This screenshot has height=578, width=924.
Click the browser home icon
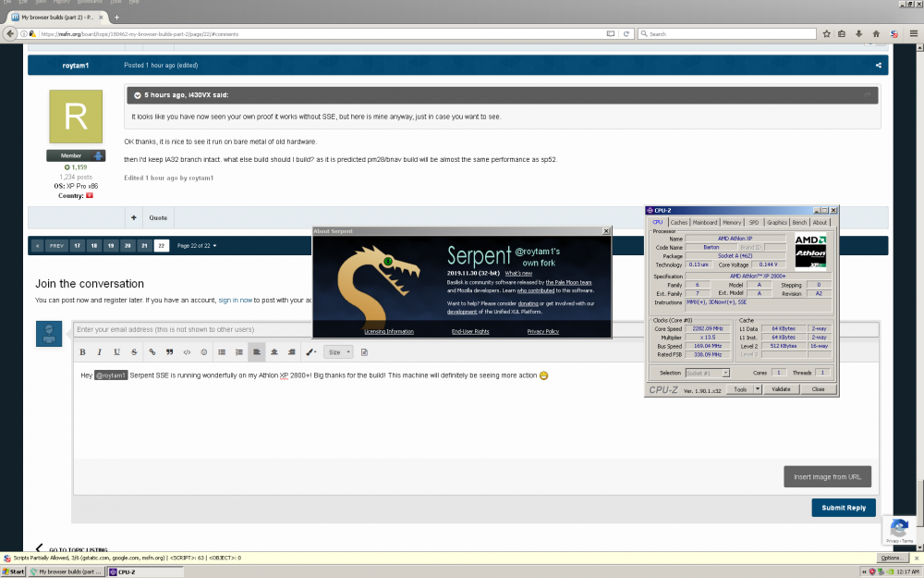(x=876, y=34)
